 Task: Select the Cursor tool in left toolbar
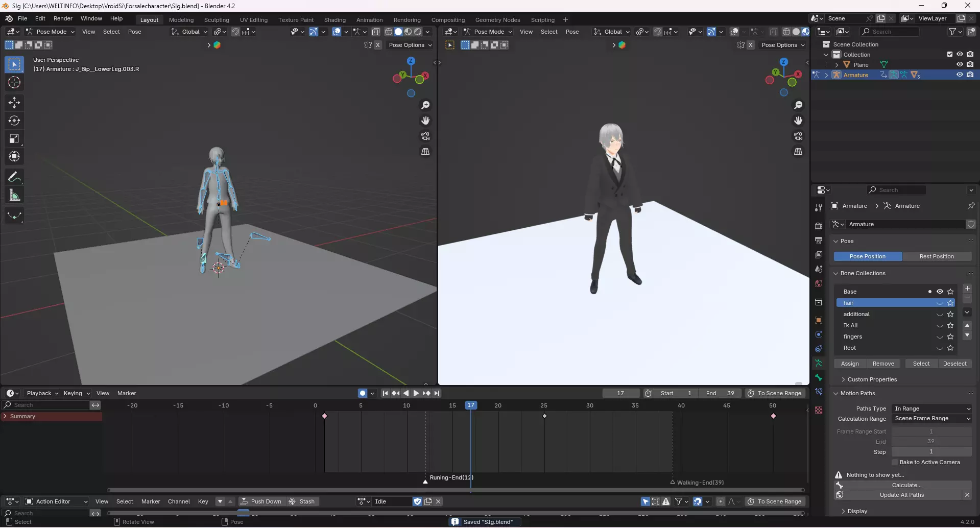coord(14,82)
